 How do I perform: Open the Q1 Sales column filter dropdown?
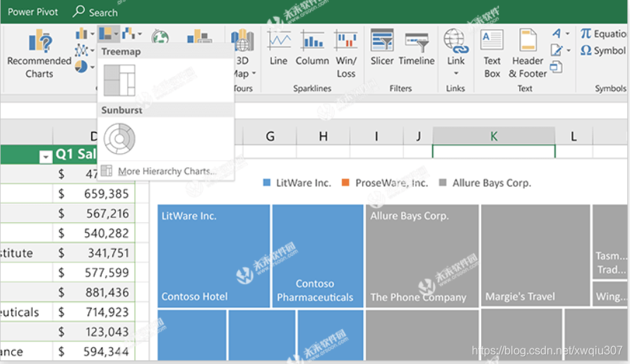[x=46, y=157]
